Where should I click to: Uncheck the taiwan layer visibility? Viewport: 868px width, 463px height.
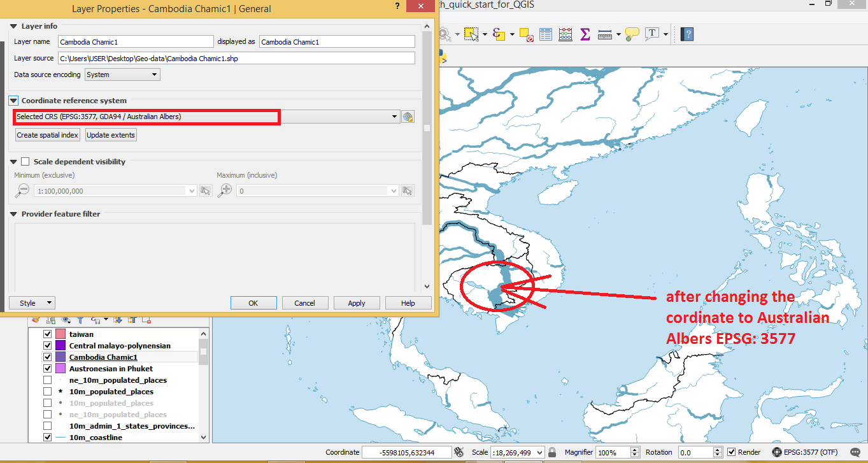coord(47,334)
